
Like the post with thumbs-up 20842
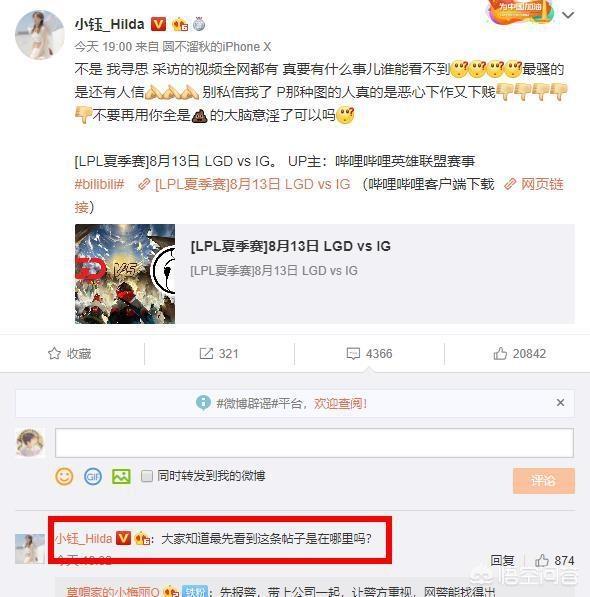(519, 354)
